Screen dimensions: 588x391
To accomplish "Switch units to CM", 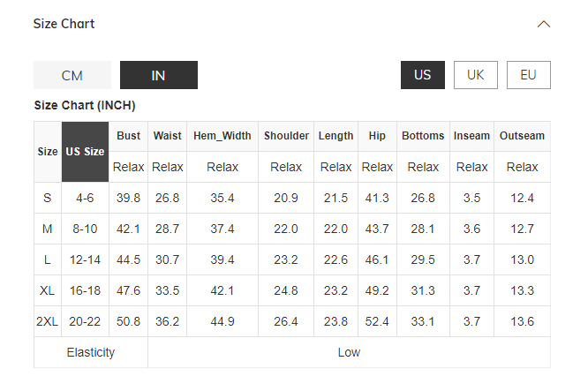I will click(72, 75).
